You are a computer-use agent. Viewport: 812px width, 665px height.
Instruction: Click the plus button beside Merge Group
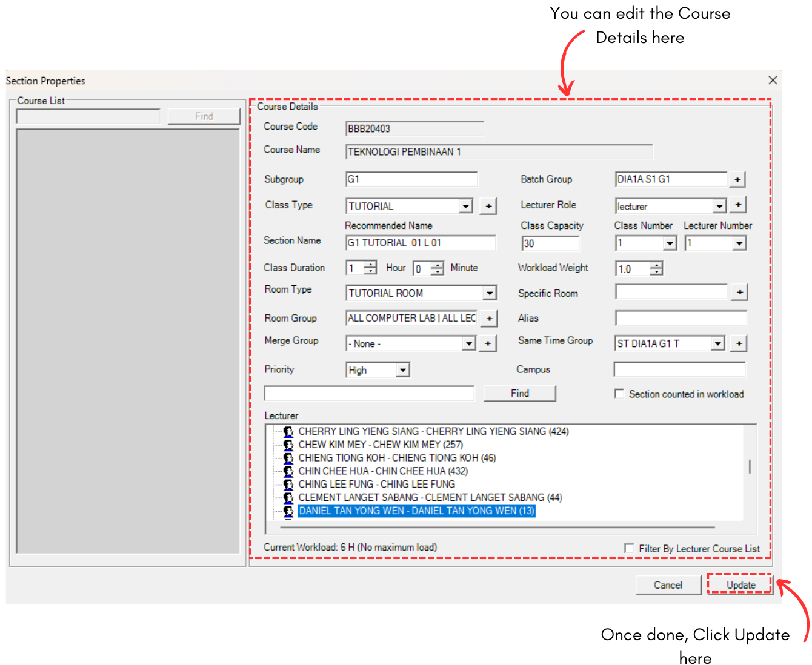(488, 344)
